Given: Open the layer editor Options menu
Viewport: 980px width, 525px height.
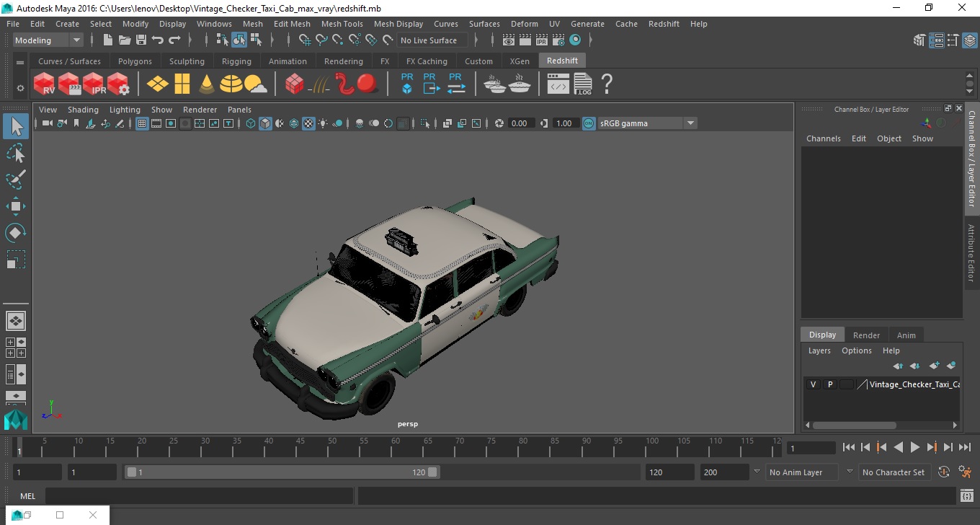Looking at the screenshot, I should [x=857, y=350].
